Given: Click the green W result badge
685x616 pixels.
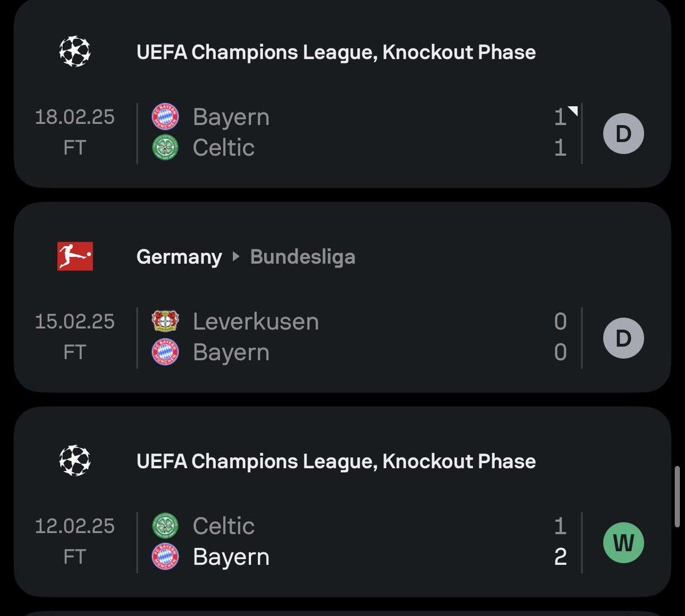Looking at the screenshot, I should click(x=623, y=542).
